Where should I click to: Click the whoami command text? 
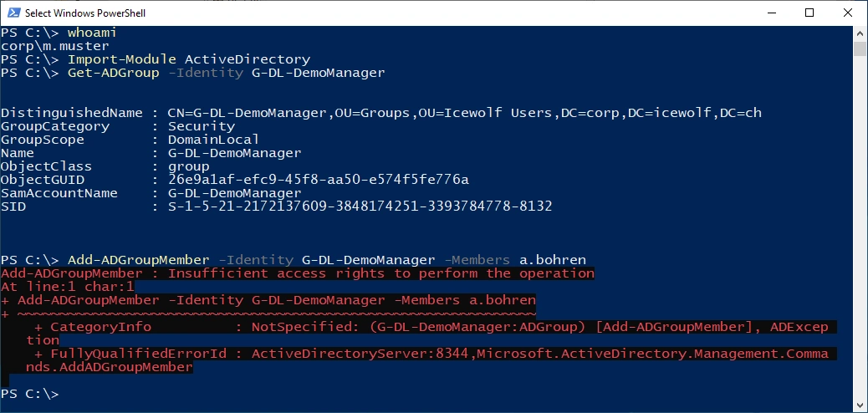point(92,33)
